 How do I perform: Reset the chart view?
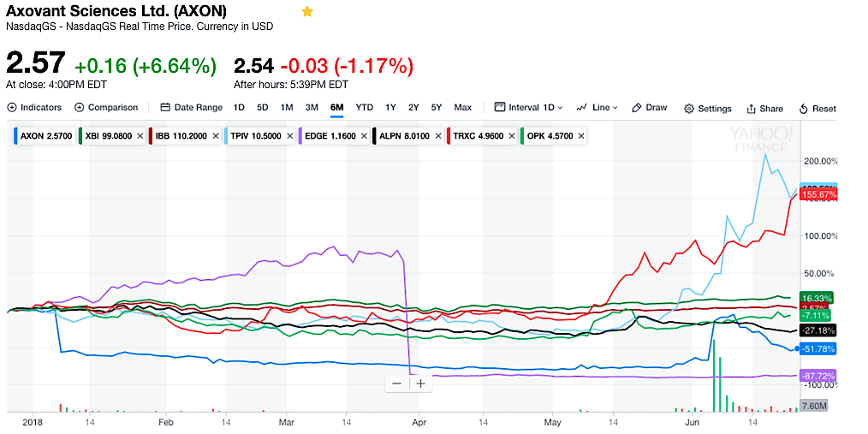(818, 109)
